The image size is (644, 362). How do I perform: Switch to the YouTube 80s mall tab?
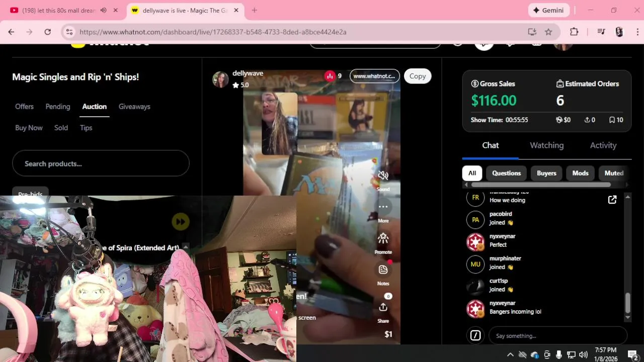pos(59,10)
